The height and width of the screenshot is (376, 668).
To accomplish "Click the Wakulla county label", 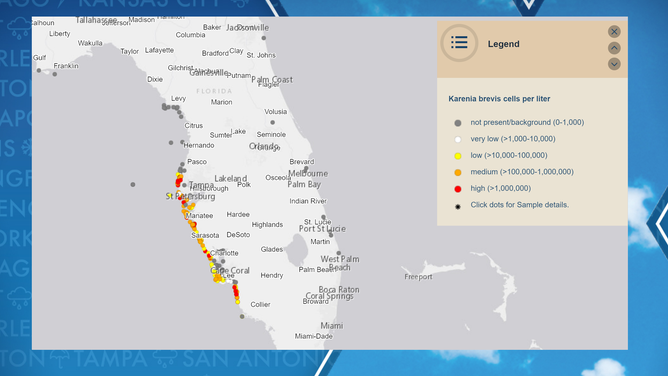I will pos(90,43).
